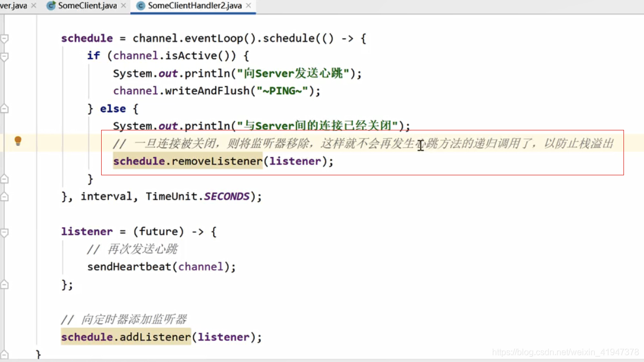Click the comment "// 向定时器添加监听器"
The image size is (644, 362).
(124, 319)
